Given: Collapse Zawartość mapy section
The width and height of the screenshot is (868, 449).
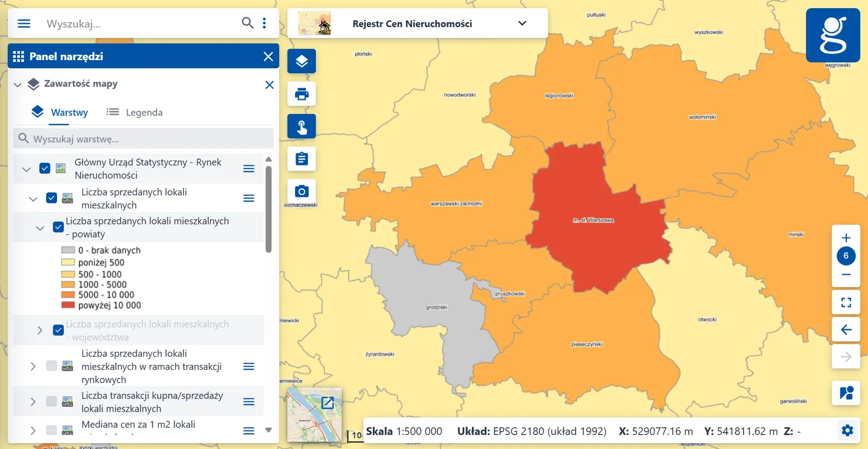Looking at the screenshot, I should click(x=17, y=85).
